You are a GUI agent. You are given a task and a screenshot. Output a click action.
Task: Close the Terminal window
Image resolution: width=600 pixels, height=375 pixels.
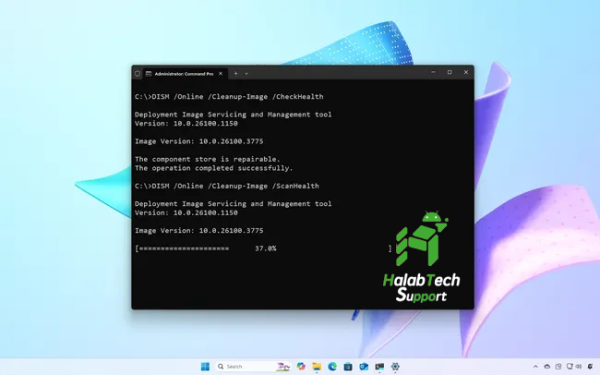(x=466, y=72)
